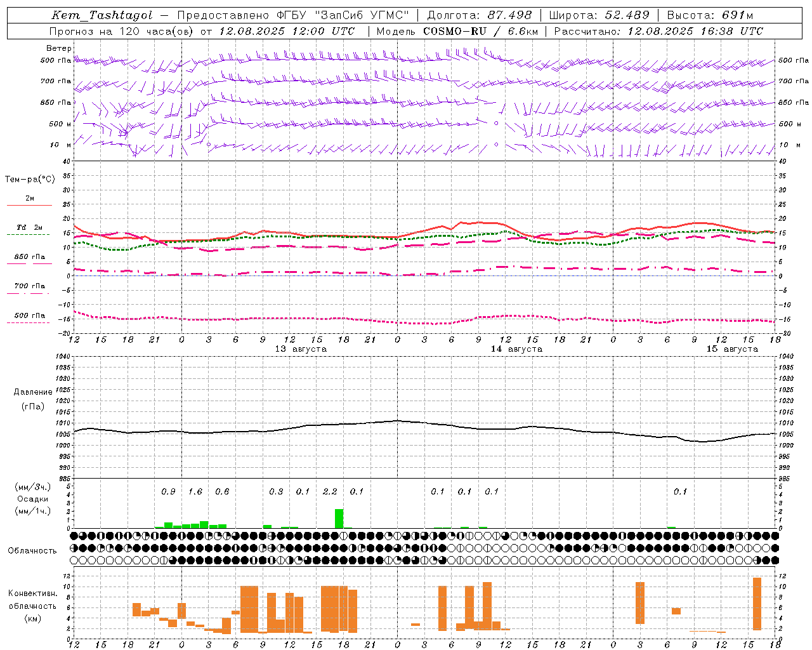
Task: Click the Тем-ра(°C) temperature label
Action: [x=30, y=180]
